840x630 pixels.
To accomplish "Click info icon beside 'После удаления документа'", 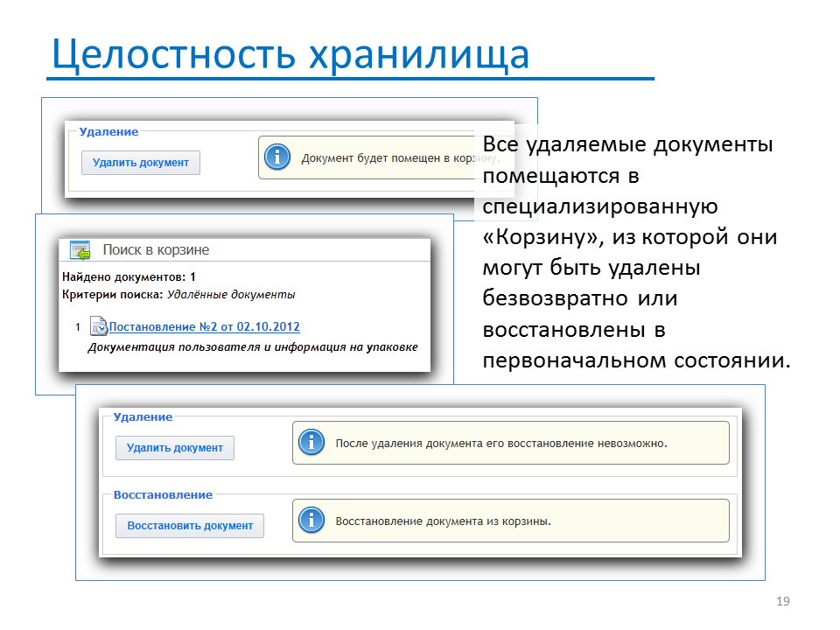I will point(311,443).
